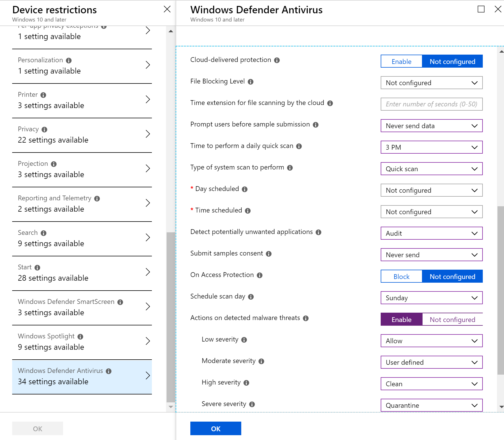Open Severe severity action dropdown
Screen dimensions: 504x440
point(432,405)
